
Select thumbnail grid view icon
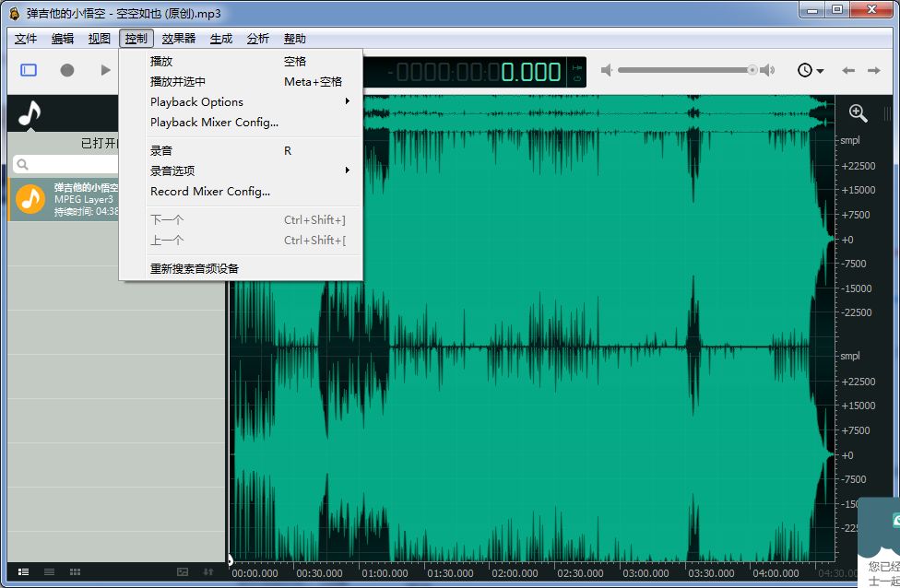tap(76, 571)
